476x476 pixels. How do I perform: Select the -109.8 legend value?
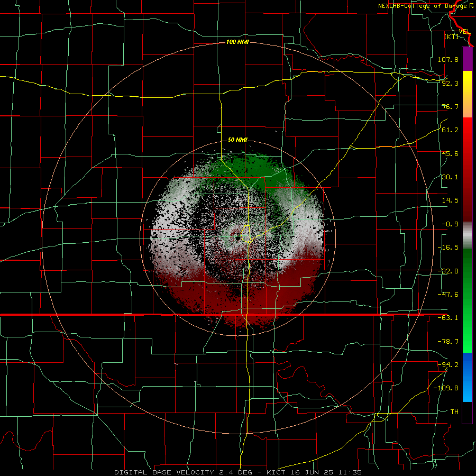(446, 388)
